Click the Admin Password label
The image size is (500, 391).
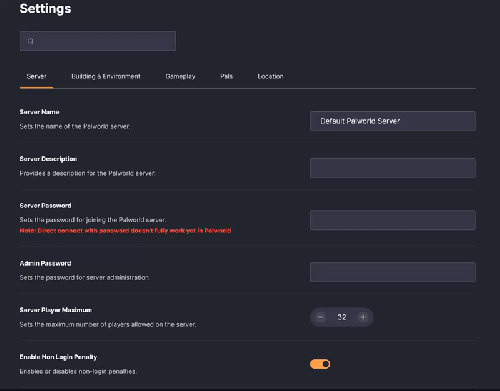[x=45, y=263]
